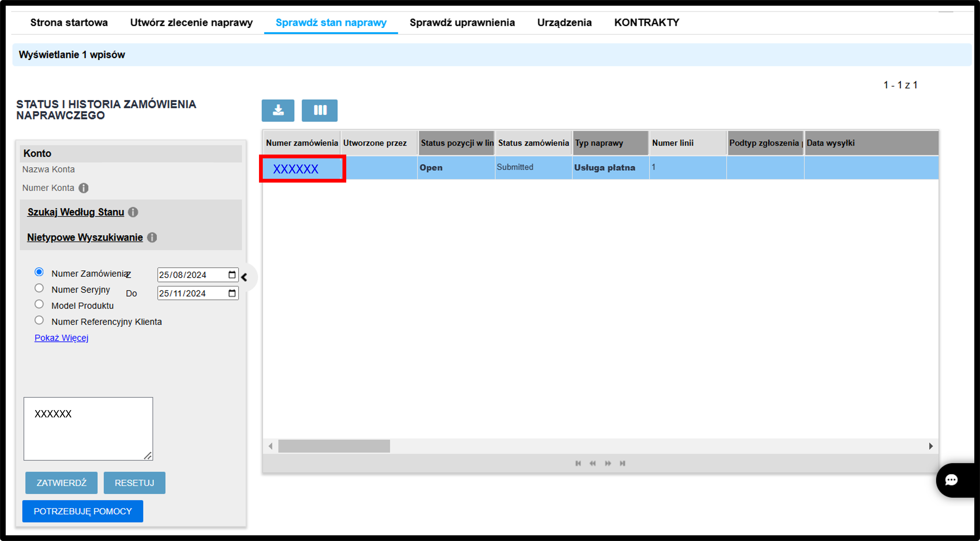
Task: Collapse the search panel with chevron arrow
Action: click(x=244, y=277)
